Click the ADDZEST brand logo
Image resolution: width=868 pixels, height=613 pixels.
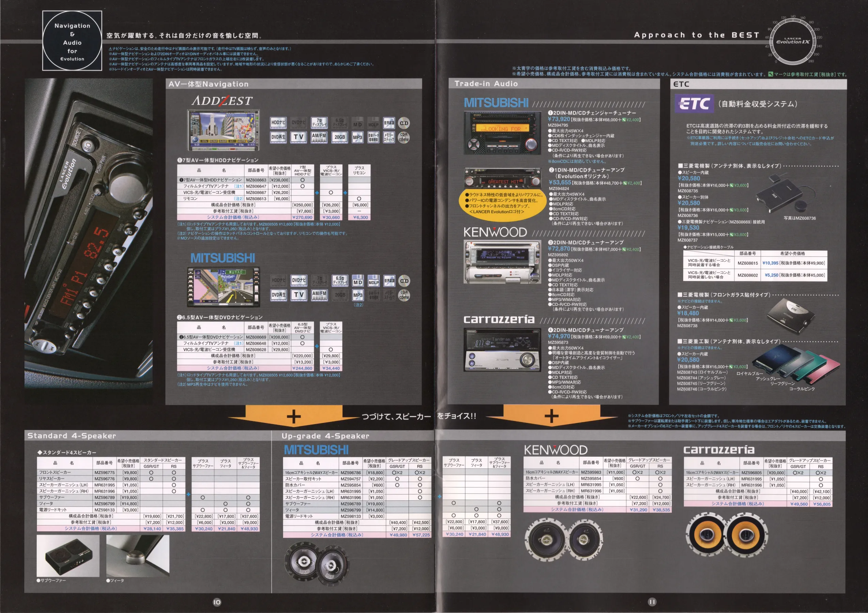(222, 101)
